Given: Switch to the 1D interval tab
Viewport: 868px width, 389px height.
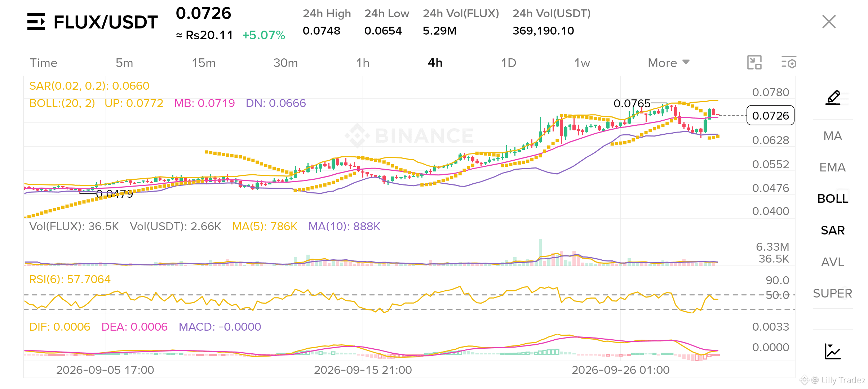Looking at the screenshot, I should 509,63.
